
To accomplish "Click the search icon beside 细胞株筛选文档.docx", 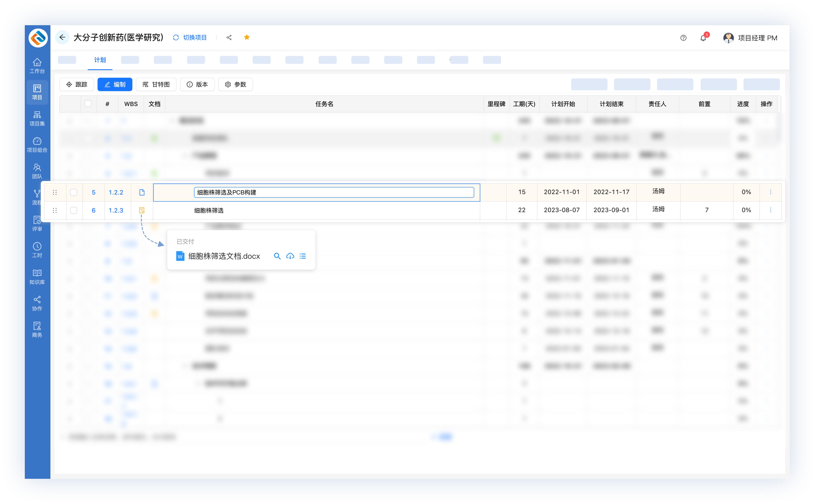I will pyautogui.click(x=277, y=256).
